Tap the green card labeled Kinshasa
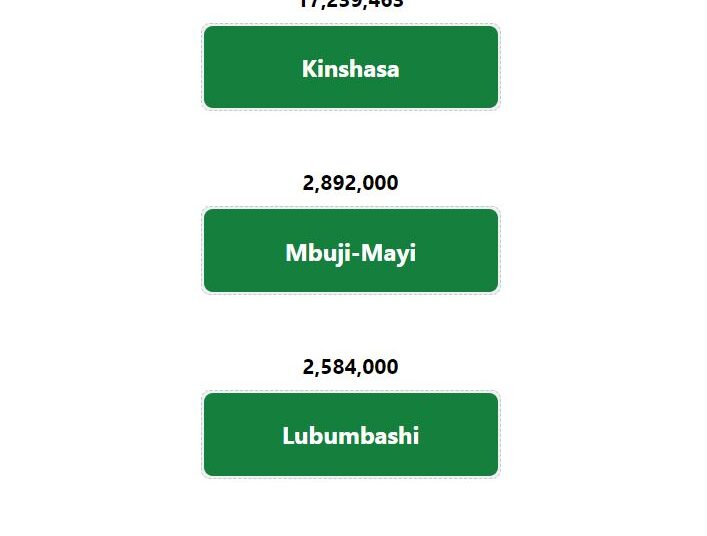The height and width of the screenshot is (536, 707). point(351,67)
